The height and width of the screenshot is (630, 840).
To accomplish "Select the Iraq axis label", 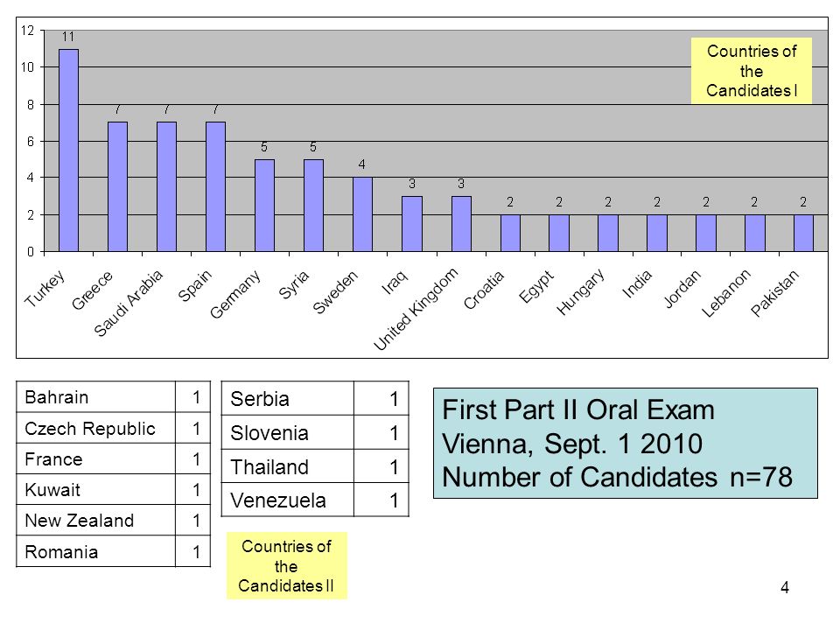I will pyautogui.click(x=395, y=282).
